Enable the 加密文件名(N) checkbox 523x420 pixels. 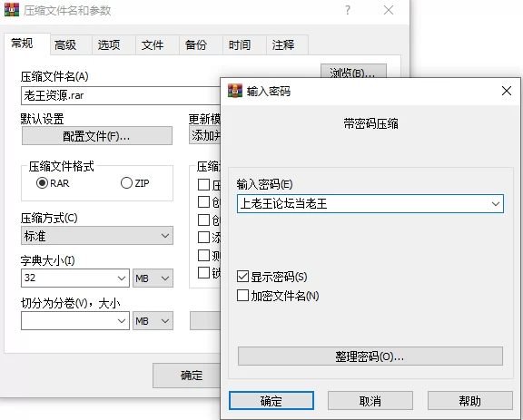pyautogui.click(x=242, y=296)
